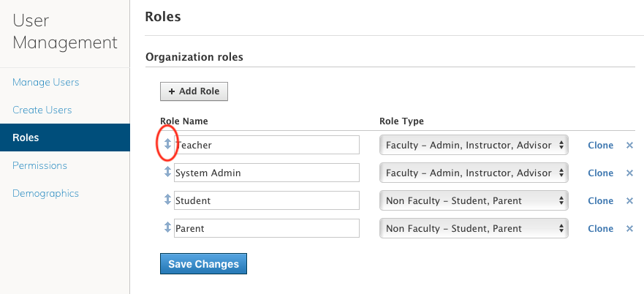Clone the Teacher role
The height and width of the screenshot is (294, 644).
[x=600, y=146]
